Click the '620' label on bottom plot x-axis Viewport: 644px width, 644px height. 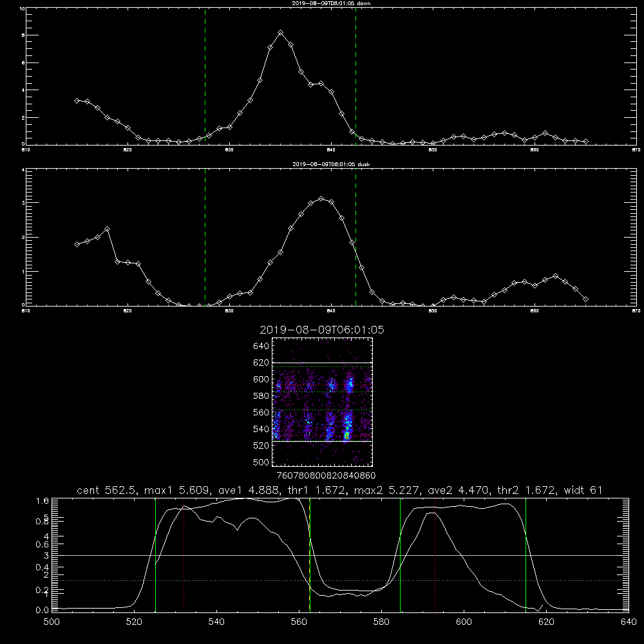tap(546, 622)
